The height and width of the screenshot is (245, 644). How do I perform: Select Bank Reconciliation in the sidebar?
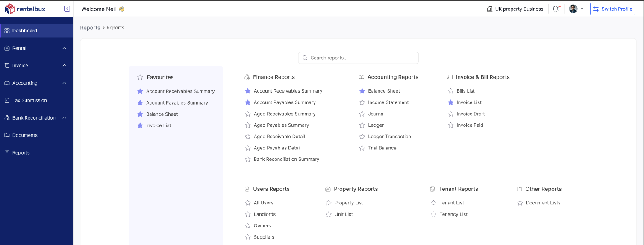[x=34, y=118]
